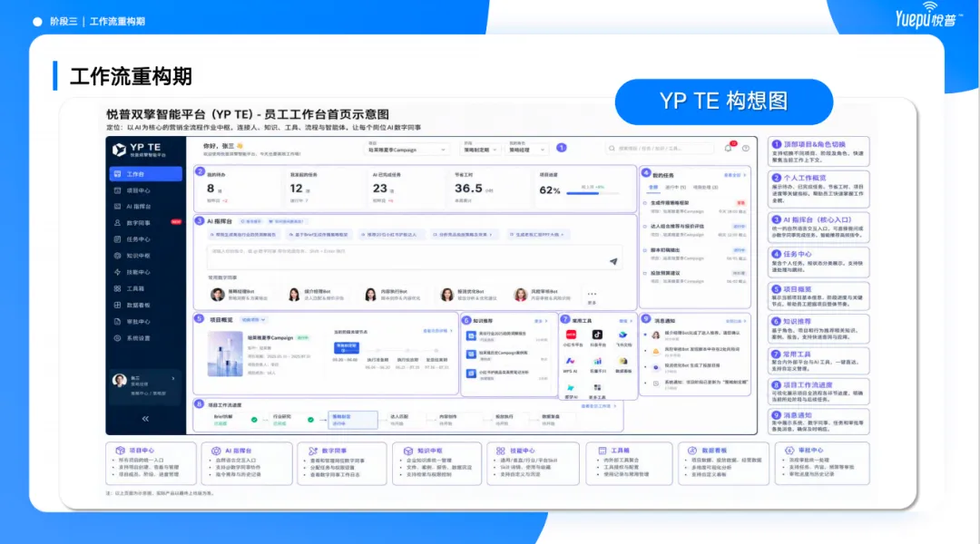Open 数据看板 in the left sidebar
The height and width of the screenshot is (544, 980).
click(145, 305)
